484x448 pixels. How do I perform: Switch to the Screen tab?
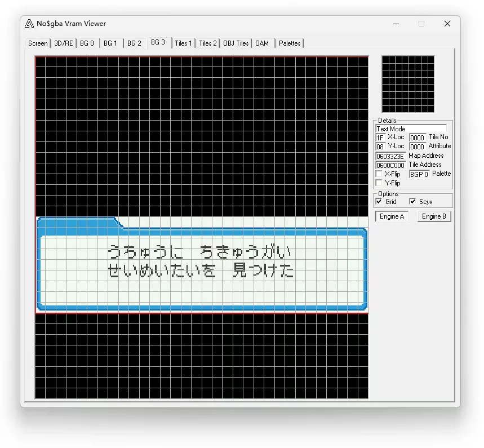(38, 43)
